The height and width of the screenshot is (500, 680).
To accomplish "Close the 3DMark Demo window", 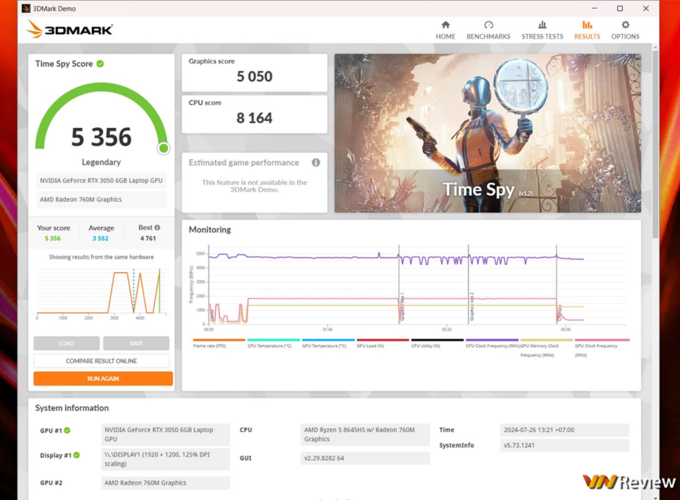I will 646,8.
